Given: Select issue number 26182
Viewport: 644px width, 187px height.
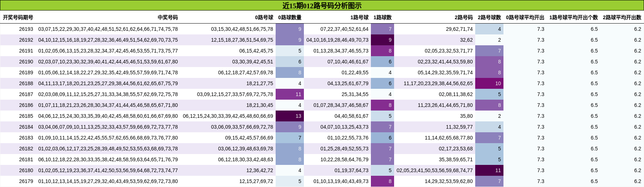Looking at the screenshot, I should coord(26,149).
